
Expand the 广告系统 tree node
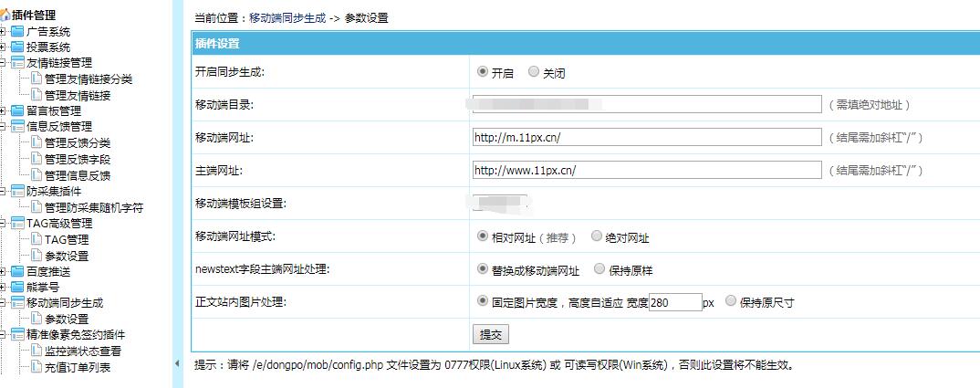point(3,31)
